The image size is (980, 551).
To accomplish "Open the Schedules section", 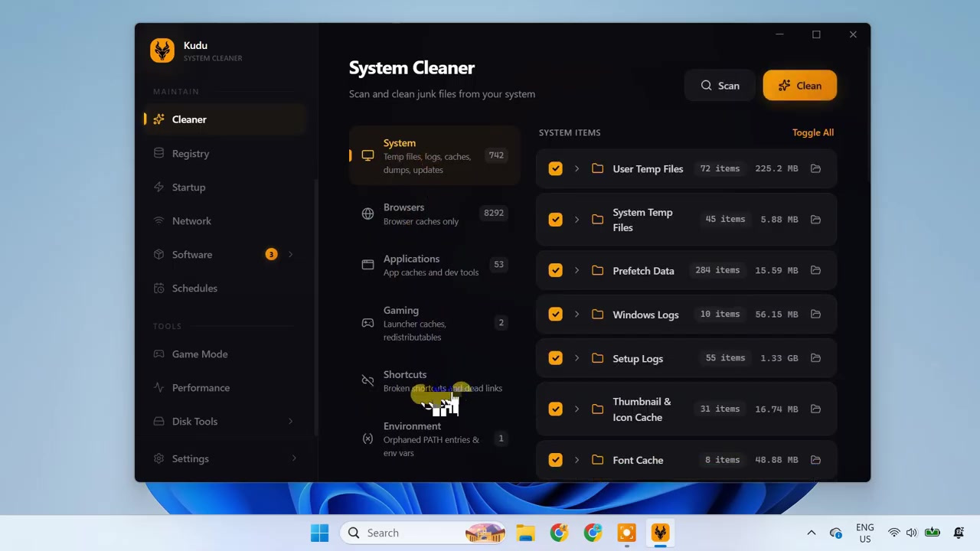I will tap(225, 288).
